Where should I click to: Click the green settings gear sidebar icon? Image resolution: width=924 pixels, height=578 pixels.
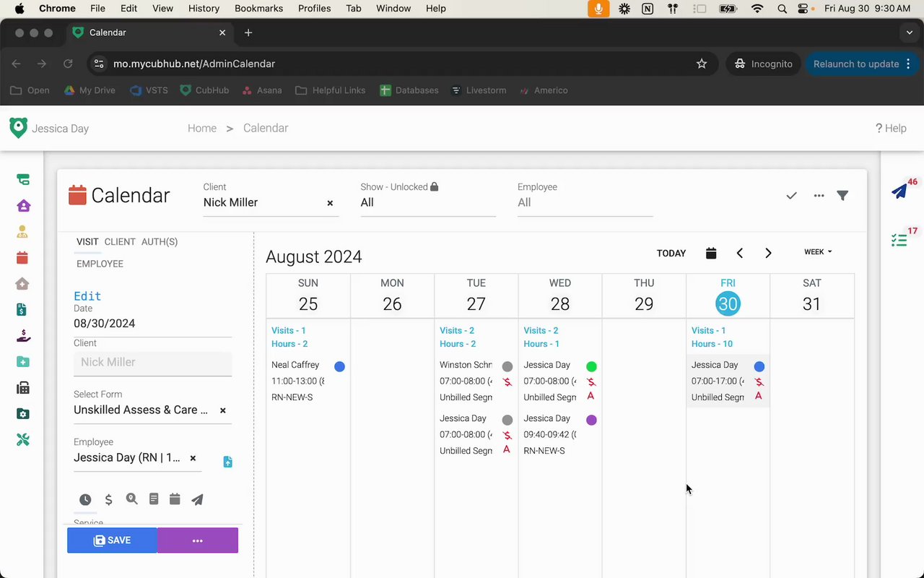pyautogui.click(x=22, y=414)
